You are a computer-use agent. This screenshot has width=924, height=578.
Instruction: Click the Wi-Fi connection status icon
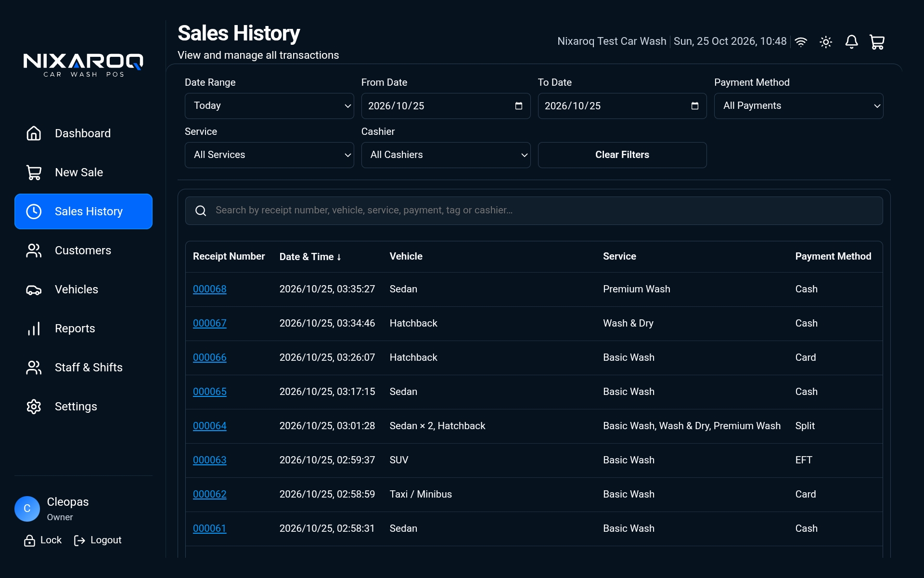tap(801, 42)
